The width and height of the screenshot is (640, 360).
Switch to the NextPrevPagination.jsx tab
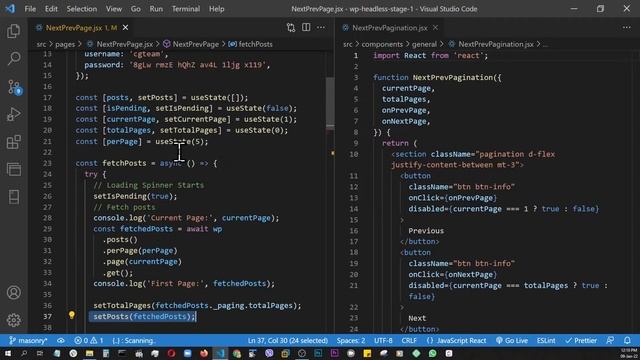389,27
